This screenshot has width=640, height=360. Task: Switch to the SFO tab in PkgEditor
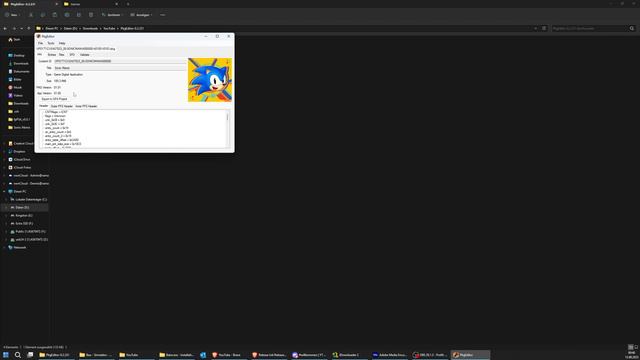pos(72,54)
